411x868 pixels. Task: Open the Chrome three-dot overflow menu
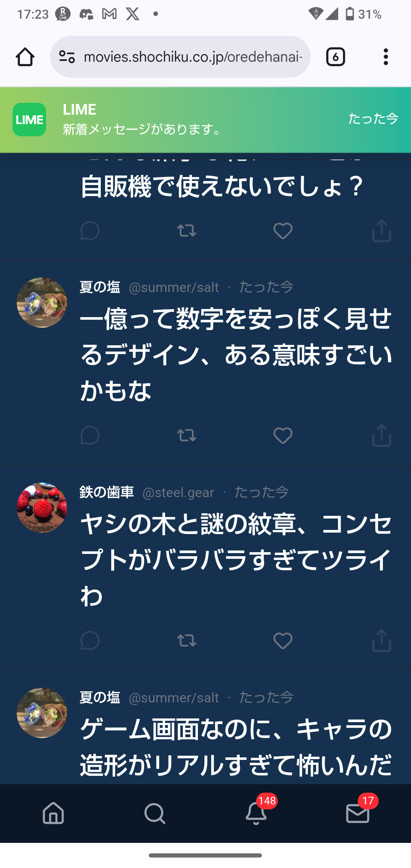pos(386,57)
